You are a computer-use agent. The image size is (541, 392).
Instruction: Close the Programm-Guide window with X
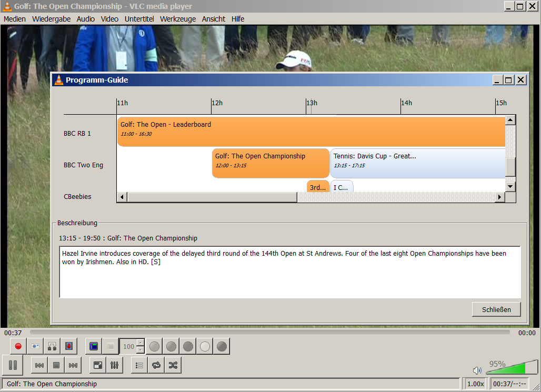click(x=520, y=80)
